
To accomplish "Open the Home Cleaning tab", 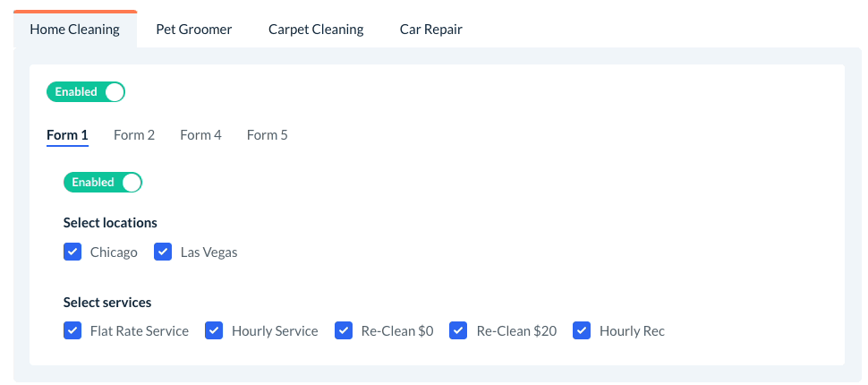I will click(74, 30).
